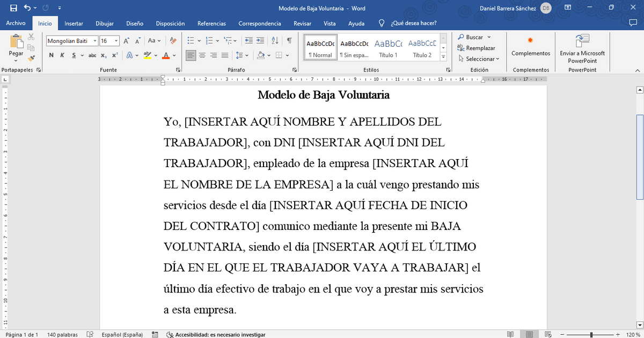Switch to the Referencias tab
Viewport: 644px width, 338px height.
click(211, 24)
